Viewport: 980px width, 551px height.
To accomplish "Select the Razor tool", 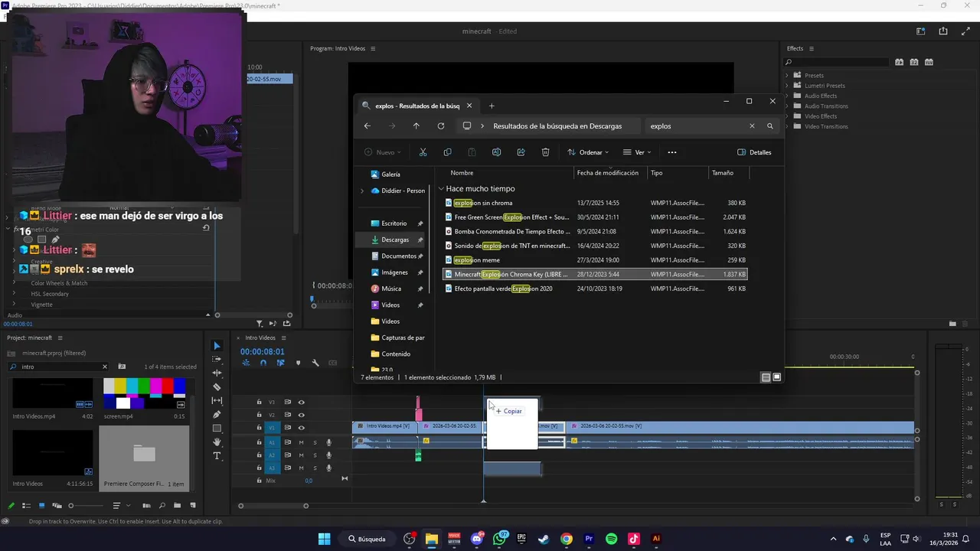I will pos(217,386).
